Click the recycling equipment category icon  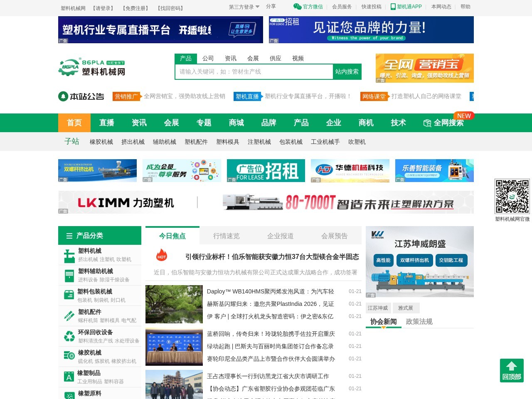click(69, 337)
